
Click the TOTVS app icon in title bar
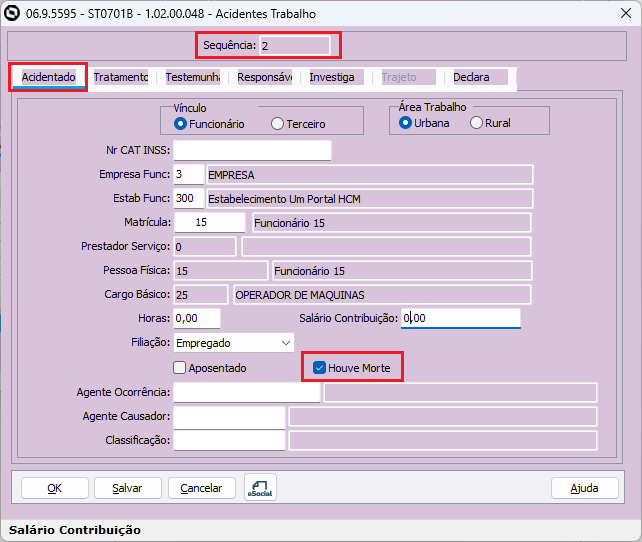point(12,14)
